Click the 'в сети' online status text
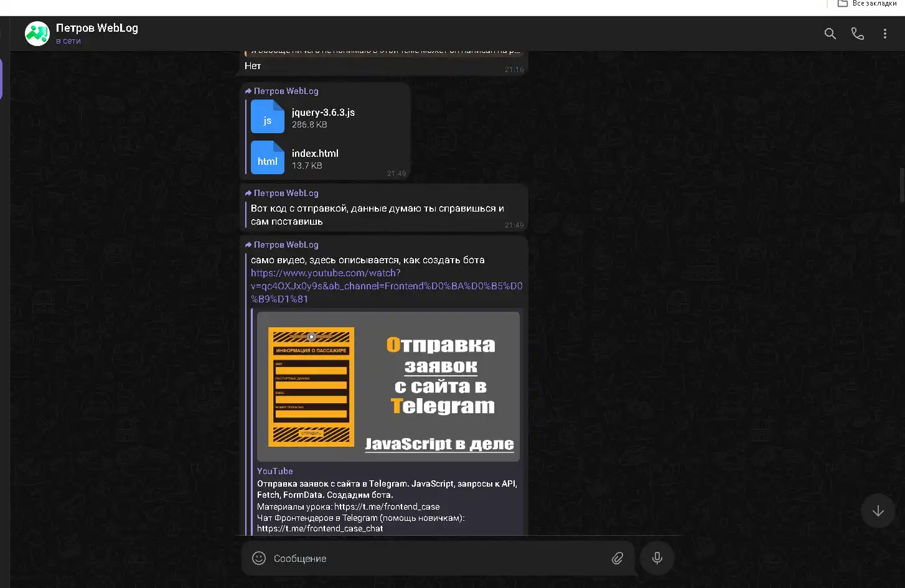Screen dimensions: 905x588 click(68, 41)
